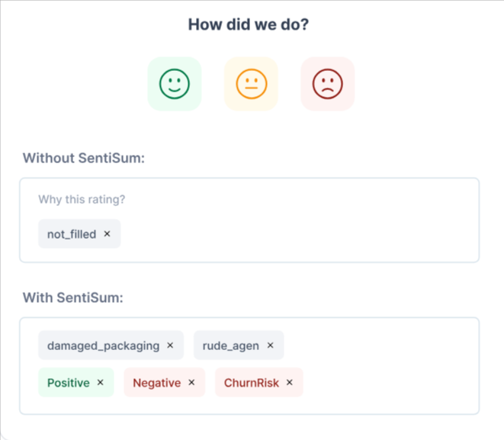
Task: Click the not_filled tag label
Action: click(x=72, y=234)
